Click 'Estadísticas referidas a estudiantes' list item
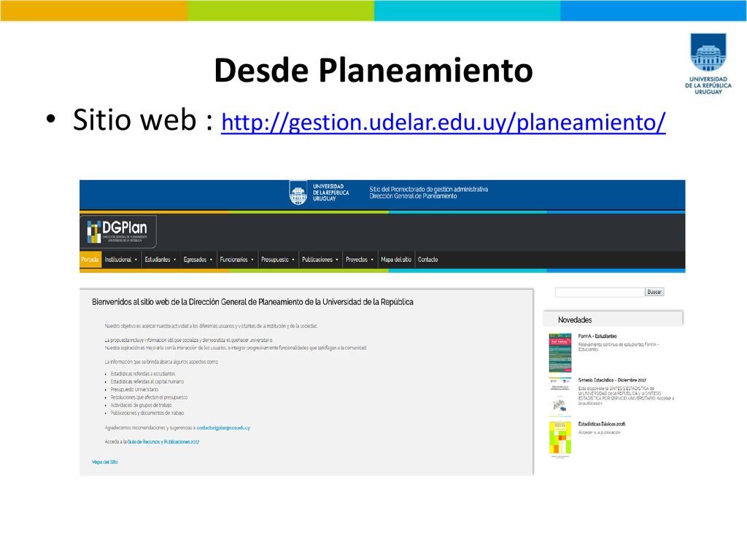Screen dimensions: 747x560 (143, 374)
